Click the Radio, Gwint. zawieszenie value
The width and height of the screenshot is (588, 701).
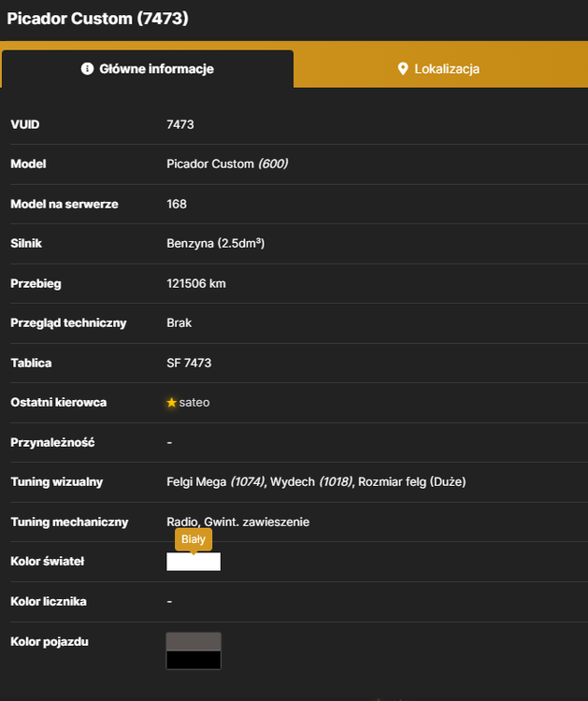[237, 522]
